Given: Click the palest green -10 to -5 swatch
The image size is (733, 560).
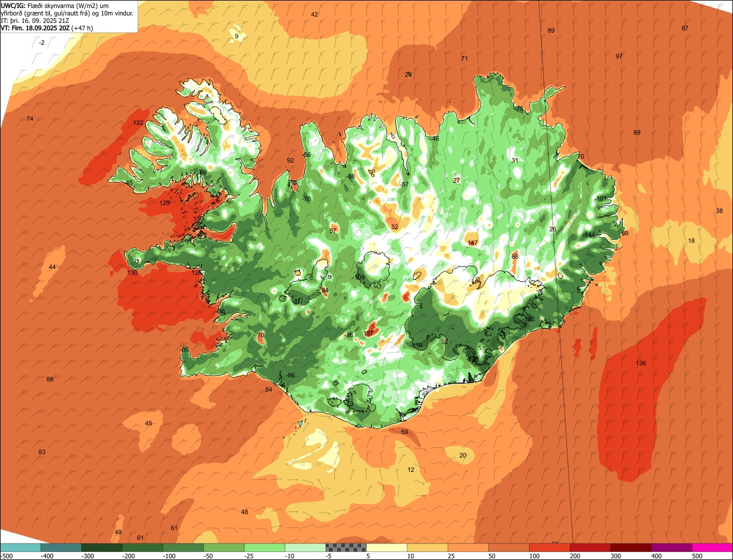Looking at the screenshot, I should [x=306, y=547].
